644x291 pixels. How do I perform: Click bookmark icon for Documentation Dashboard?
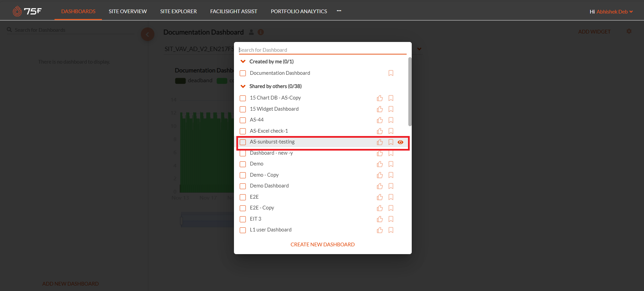(x=391, y=73)
